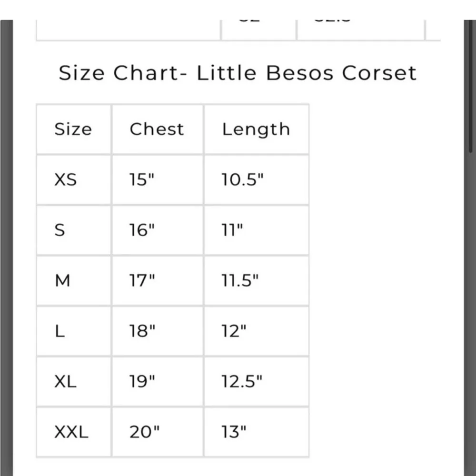Click the 13" length cell

point(234,432)
